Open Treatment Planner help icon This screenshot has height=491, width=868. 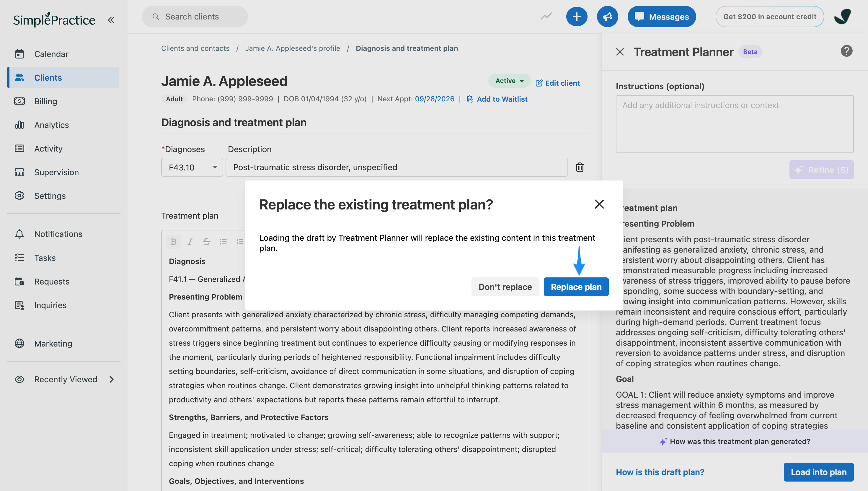(x=846, y=51)
